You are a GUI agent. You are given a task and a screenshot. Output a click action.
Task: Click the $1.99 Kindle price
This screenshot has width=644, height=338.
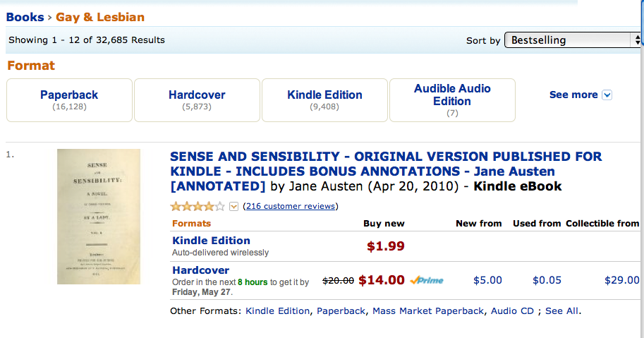point(386,246)
